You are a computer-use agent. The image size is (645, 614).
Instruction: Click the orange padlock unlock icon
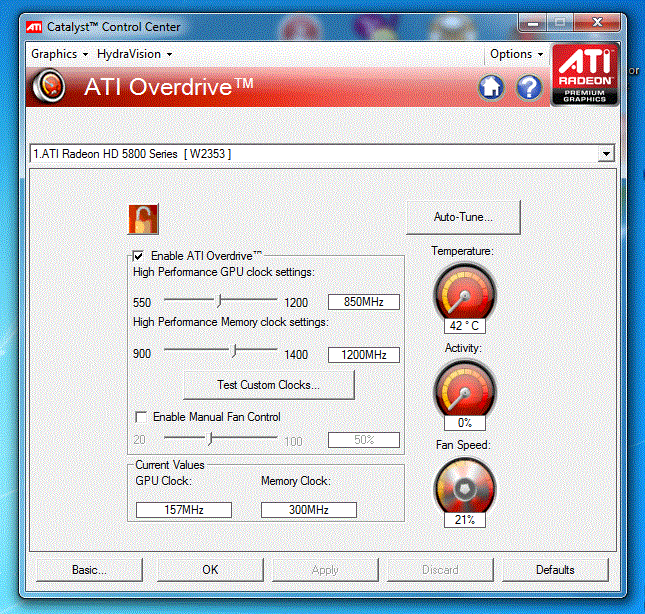[x=143, y=219]
